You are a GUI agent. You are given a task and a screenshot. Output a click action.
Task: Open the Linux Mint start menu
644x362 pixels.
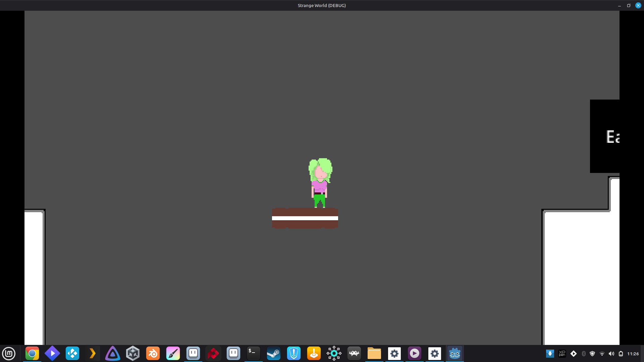[9, 353]
